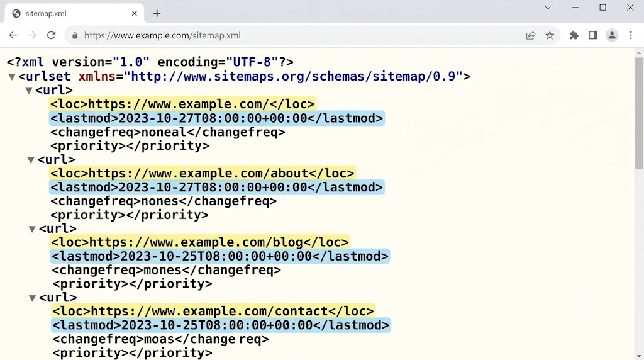This screenshot has height=360, width=644.
Task: Open the tab search chevron
Action: click(x=548, y=8)
